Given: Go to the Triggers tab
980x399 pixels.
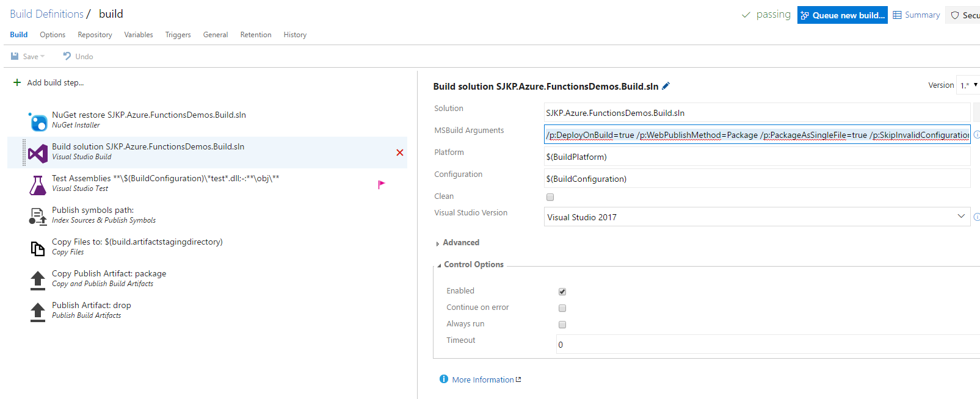Looking at the screenshot, I should point(178,35).
